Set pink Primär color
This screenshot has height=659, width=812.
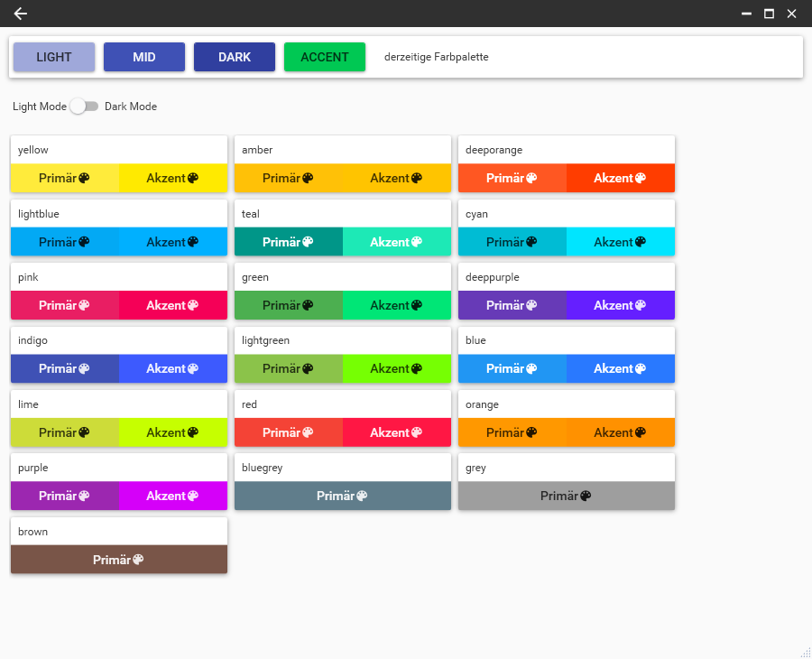65,305
